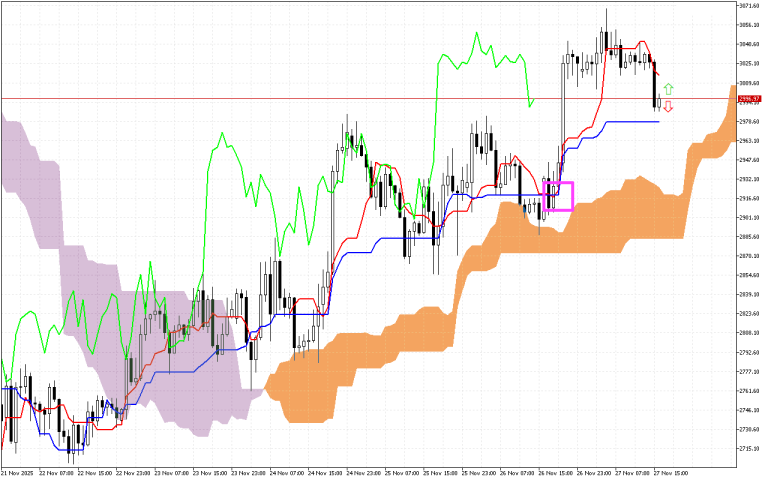Click the 2761.60 price axis label
768x480 pixels.
pyautogui.click(x=749, y=391)
